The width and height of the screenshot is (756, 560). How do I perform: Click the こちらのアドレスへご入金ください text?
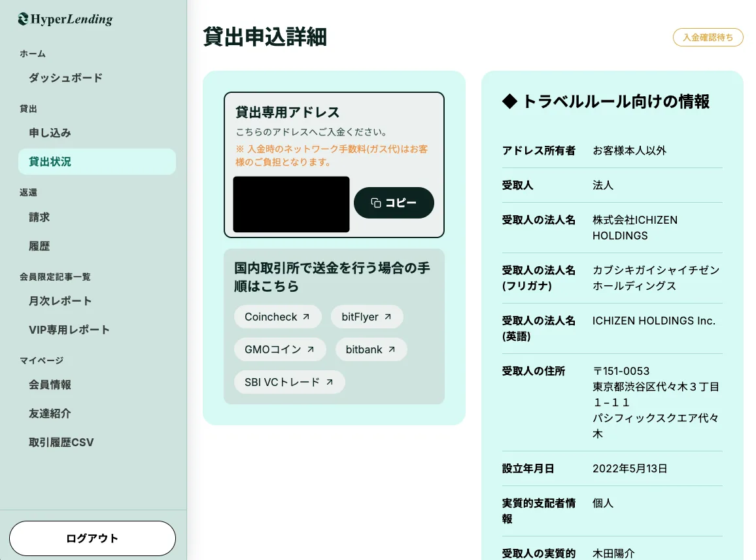tap(311, 131)
